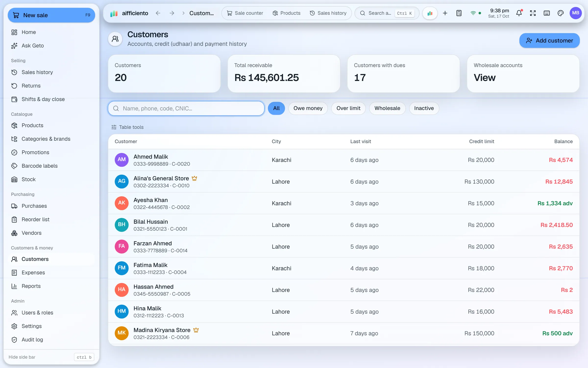The width and height of the screenshot is (588, 368).
Task: Click the customer name search field
Action: [186, 108]
